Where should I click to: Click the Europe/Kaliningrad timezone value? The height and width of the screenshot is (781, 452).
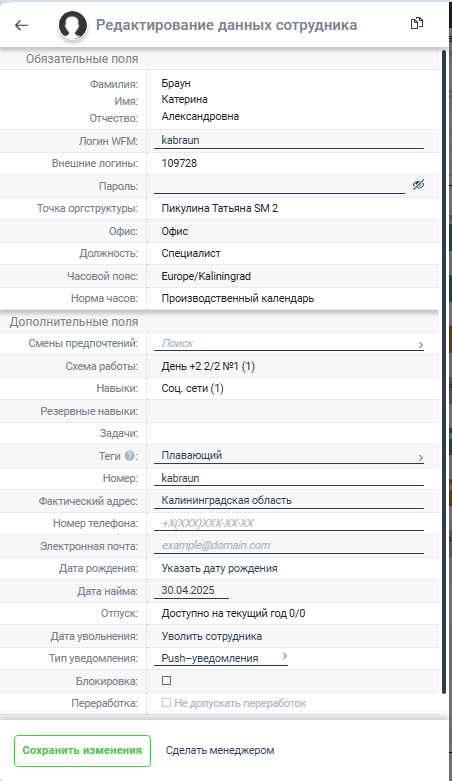click(x=206, y=276)
